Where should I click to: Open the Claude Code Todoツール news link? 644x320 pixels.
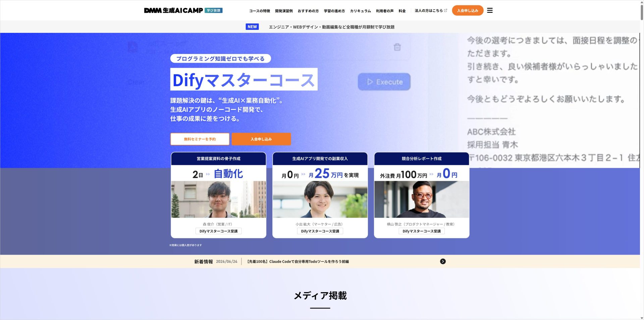pos(298,261)
